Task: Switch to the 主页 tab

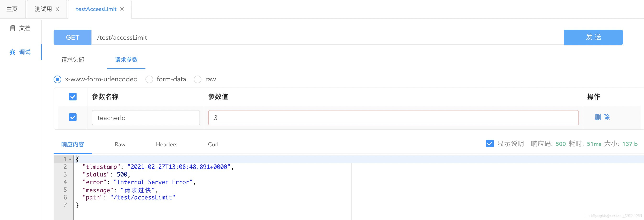Action: [12, 9]
